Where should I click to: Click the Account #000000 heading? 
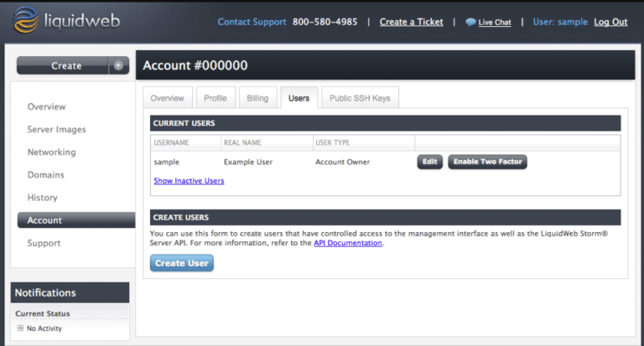[195, 65]
